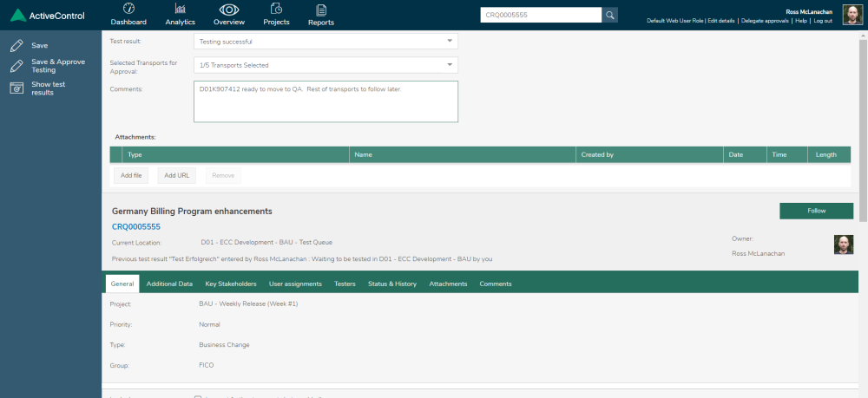Click the BAU - Weekly Release (Week #1) value
The image size is (868, 398).
tap(248, 304)
